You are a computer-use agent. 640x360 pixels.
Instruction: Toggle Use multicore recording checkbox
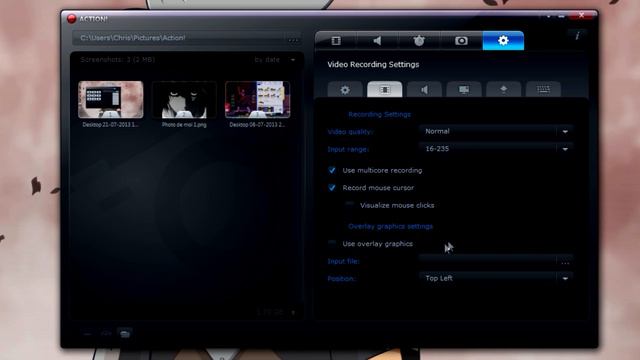click(x=332, y=170)
